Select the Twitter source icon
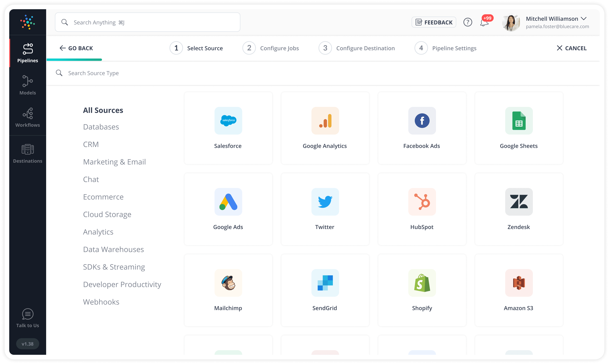This screenshot has height=364, width=609. (x=325, y=202)
